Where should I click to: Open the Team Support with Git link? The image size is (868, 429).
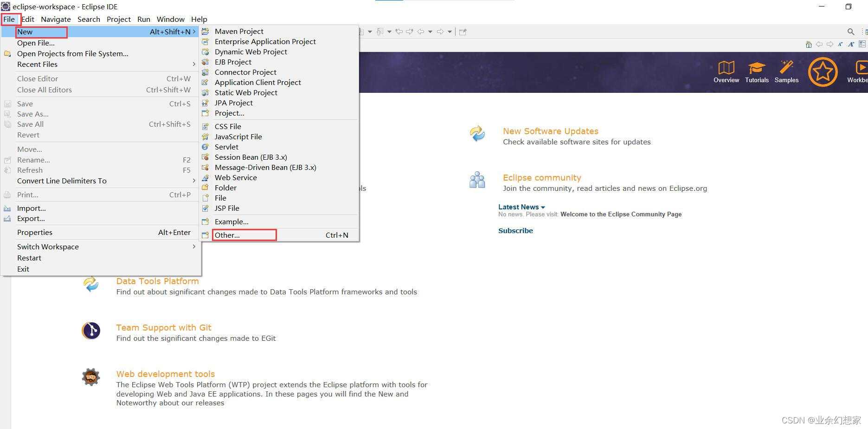point(164,327)
